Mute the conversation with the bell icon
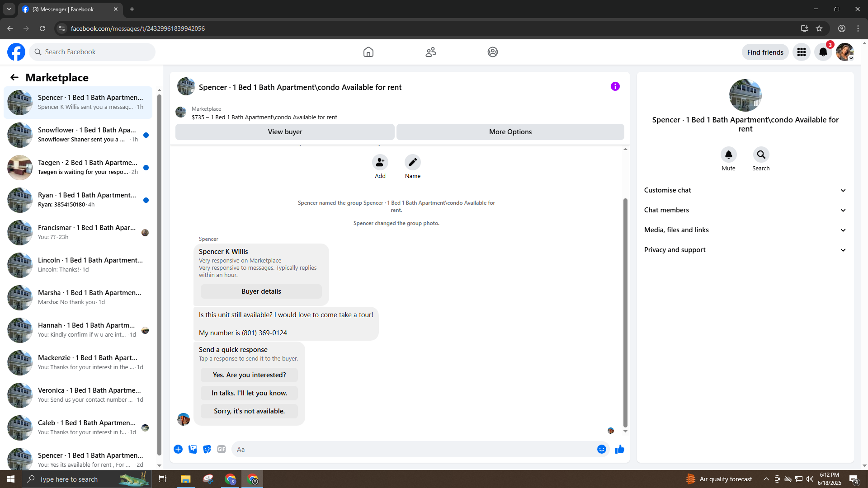 [x=729, y=155]
